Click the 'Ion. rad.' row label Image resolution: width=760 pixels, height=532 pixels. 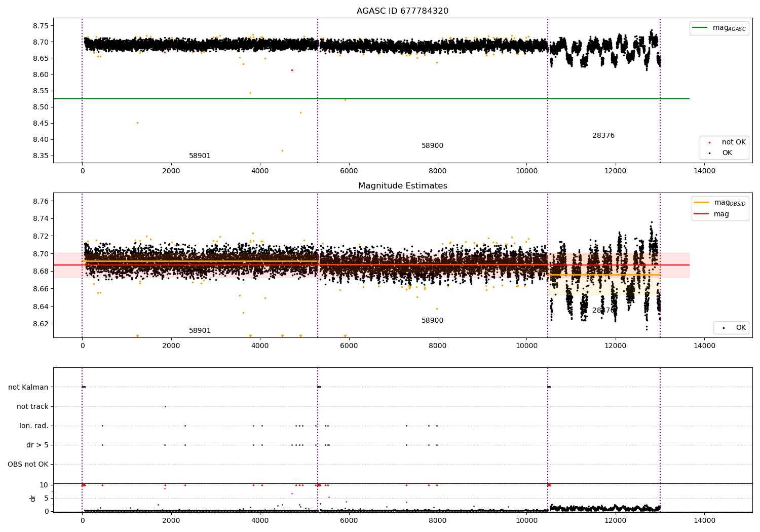34,426
